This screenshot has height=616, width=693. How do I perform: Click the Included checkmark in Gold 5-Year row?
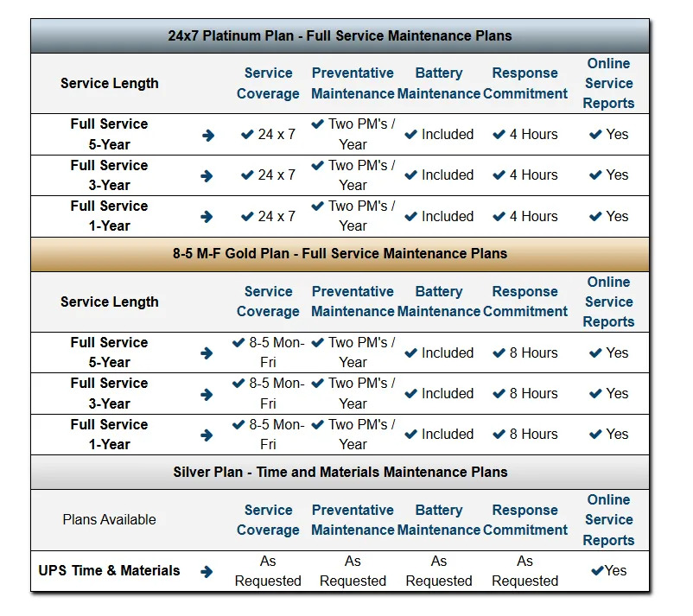coord(410,353)
